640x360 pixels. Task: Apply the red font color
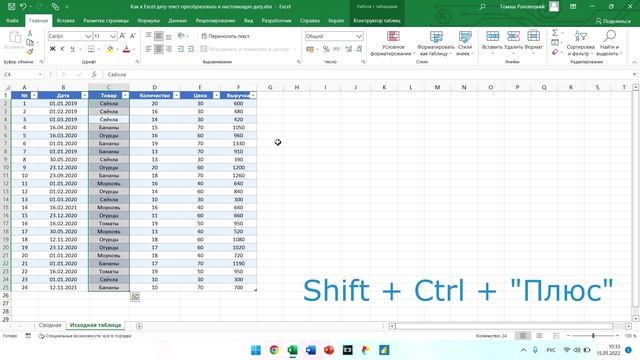coord(127,49)
